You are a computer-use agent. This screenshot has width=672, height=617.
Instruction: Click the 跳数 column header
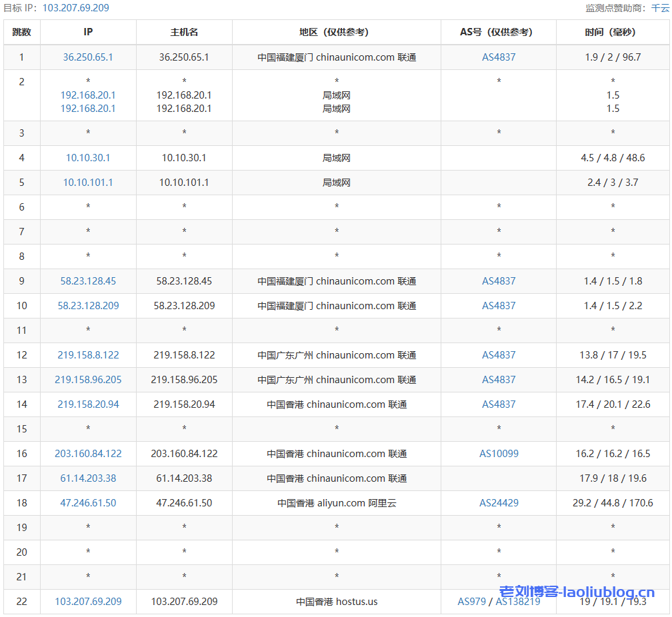click(x=21, y=32)
